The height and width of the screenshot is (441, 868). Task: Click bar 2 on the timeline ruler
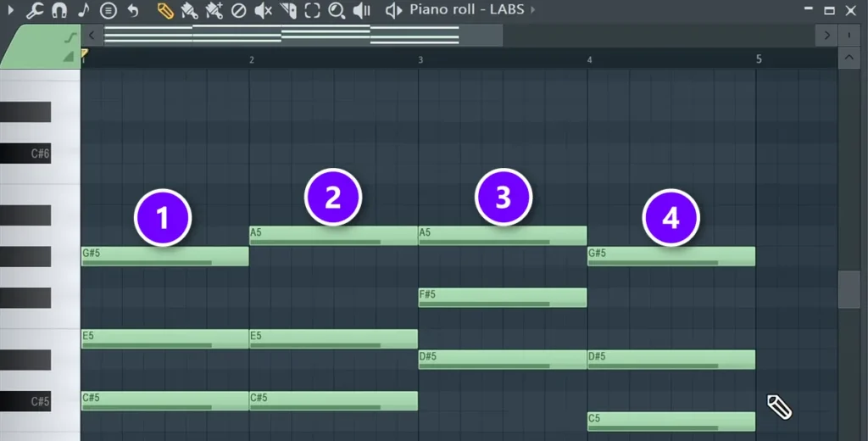pos(252,60)
